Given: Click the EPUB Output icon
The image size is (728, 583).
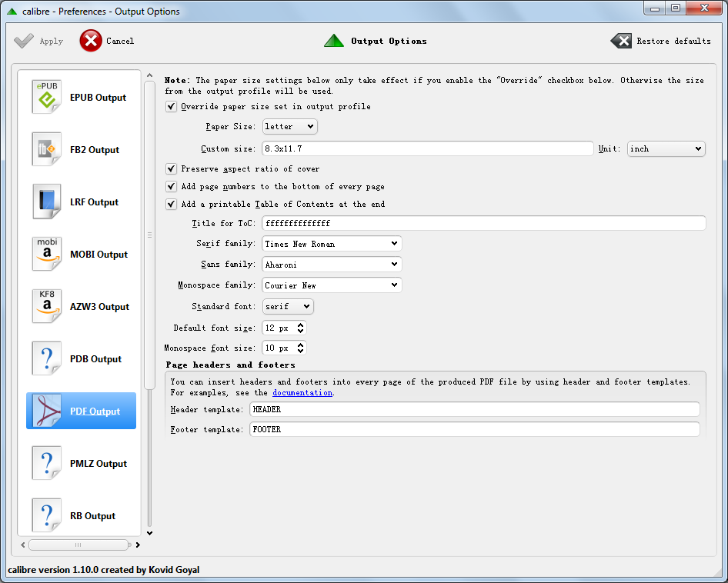Looking at the screenshot, I should click(x=46, y=97).
